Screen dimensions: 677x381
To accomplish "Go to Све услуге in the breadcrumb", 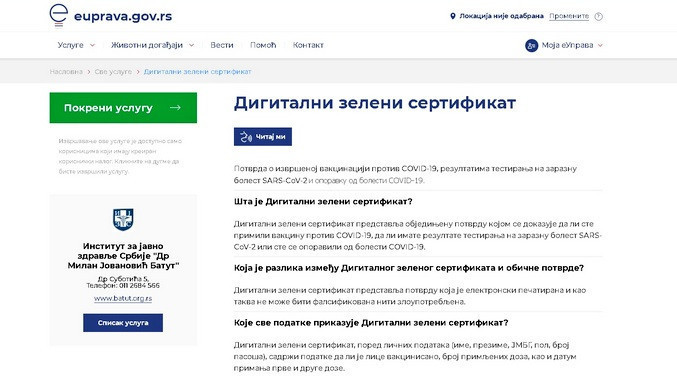I will pos(113,72).
